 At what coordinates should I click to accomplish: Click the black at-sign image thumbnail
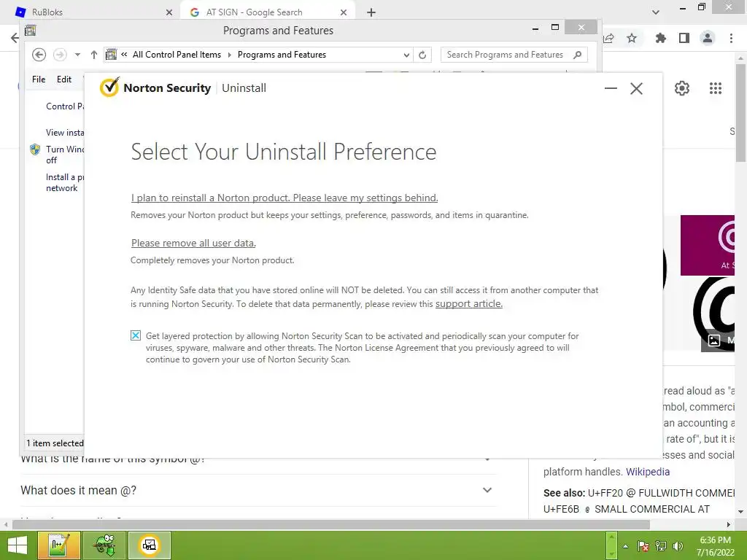715,314
